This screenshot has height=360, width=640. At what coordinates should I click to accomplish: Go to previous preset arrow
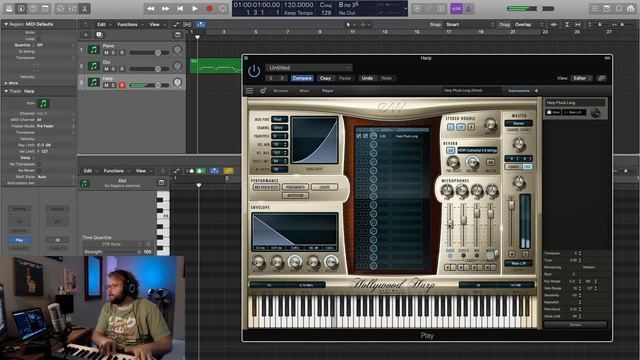[x=271, y=78]
